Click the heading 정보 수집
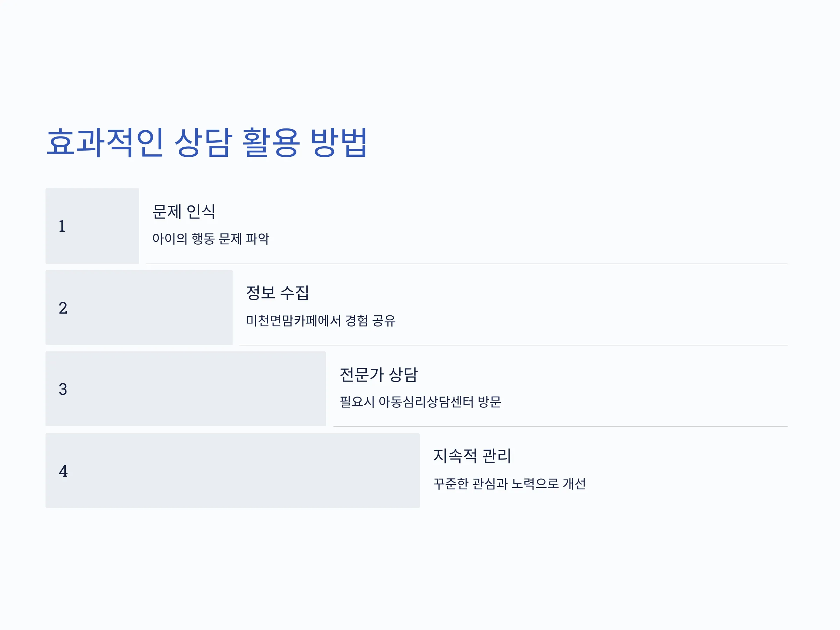Viewport: 840px width, 630px height. pos(278,293)
